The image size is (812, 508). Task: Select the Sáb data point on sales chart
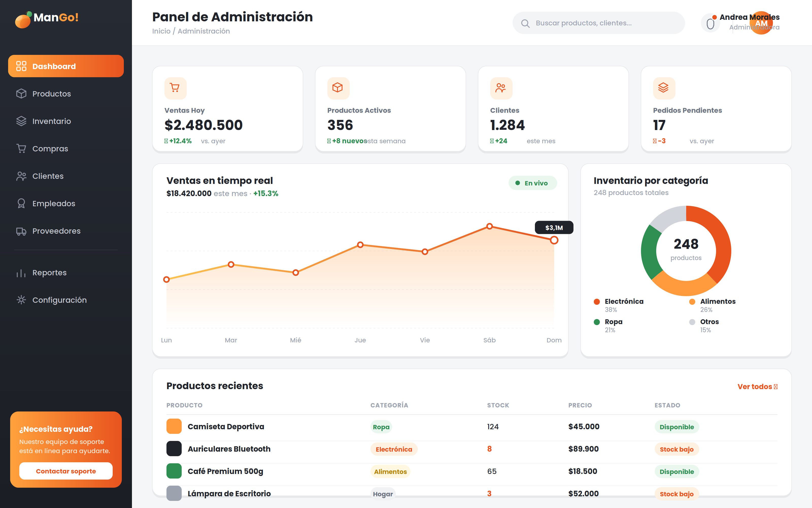tap(489, 227)
